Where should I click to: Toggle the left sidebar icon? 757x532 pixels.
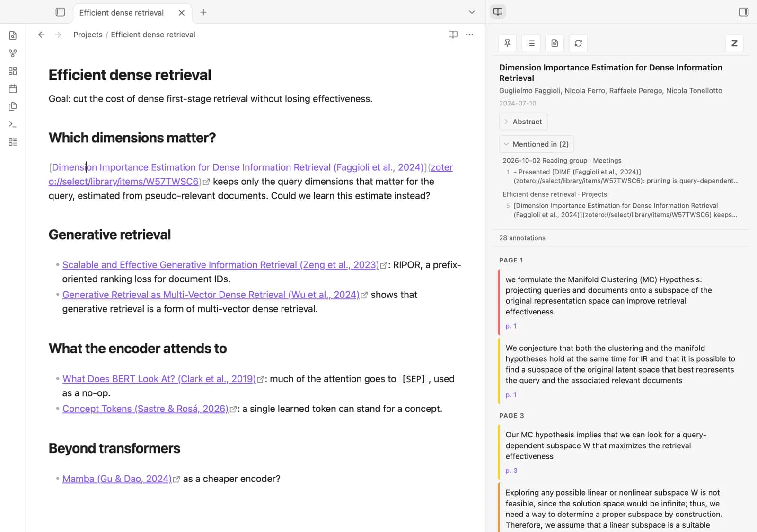[60, 12]
